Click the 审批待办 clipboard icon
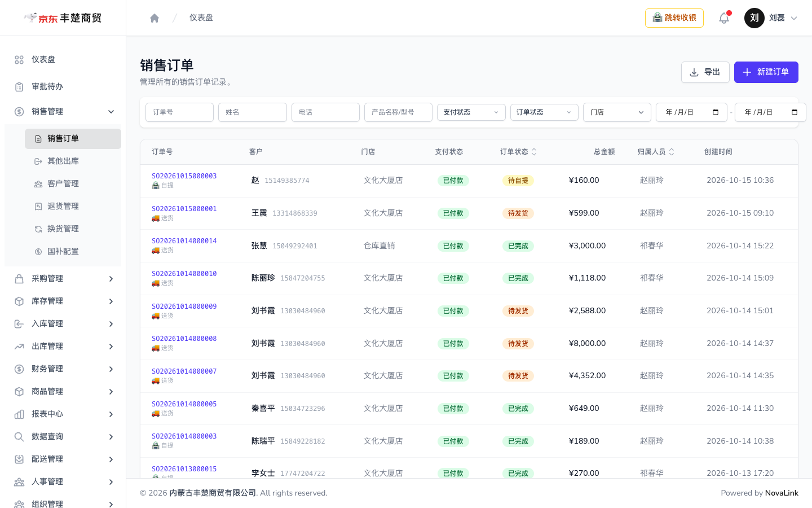 tap(19, 87)
